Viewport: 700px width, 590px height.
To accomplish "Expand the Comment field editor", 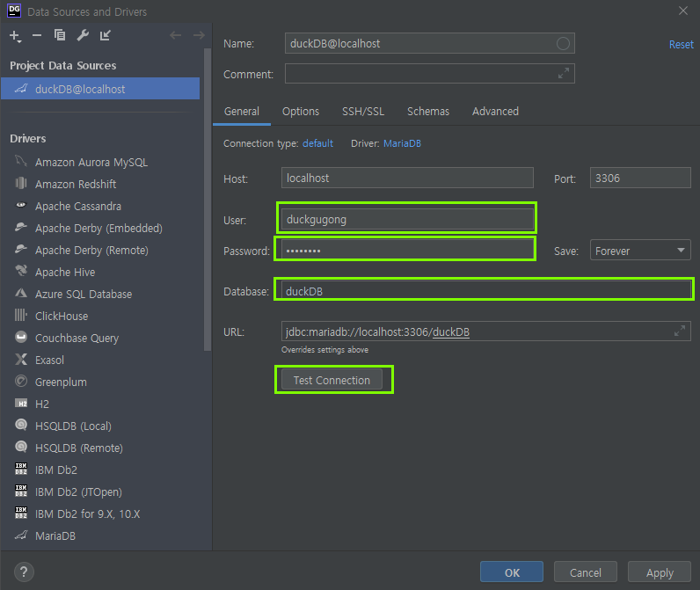I will [x=564, y=73].
